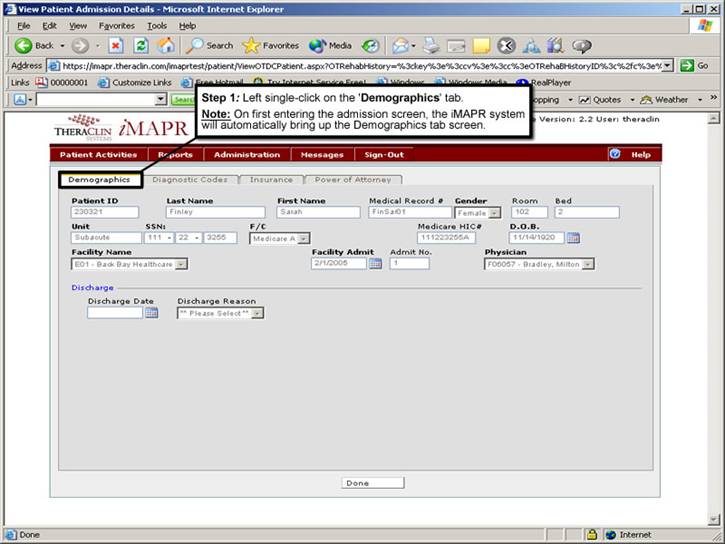The image size is (725, 544).
Task: Expand the Physician dropdown
Action: point(588,264)
